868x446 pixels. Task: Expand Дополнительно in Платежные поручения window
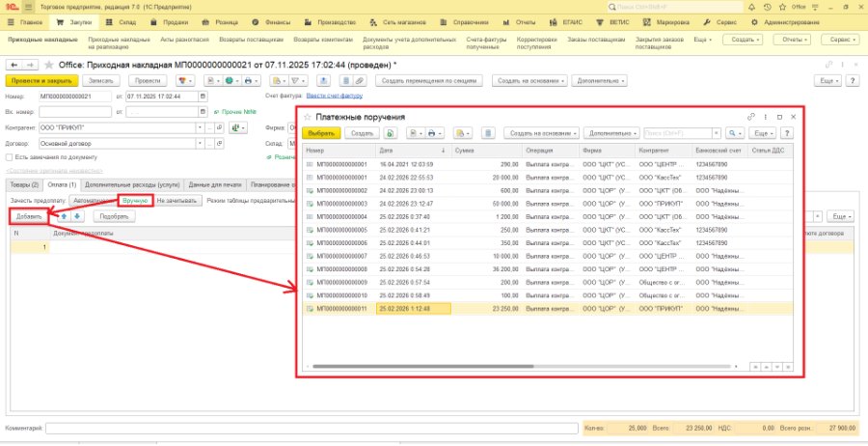[611, 133]
